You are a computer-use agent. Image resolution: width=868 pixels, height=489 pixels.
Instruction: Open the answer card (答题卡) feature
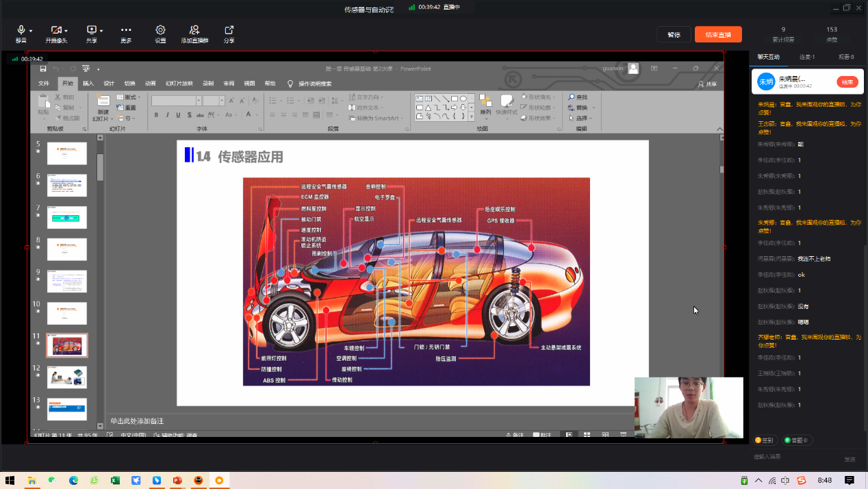(797, 440)
